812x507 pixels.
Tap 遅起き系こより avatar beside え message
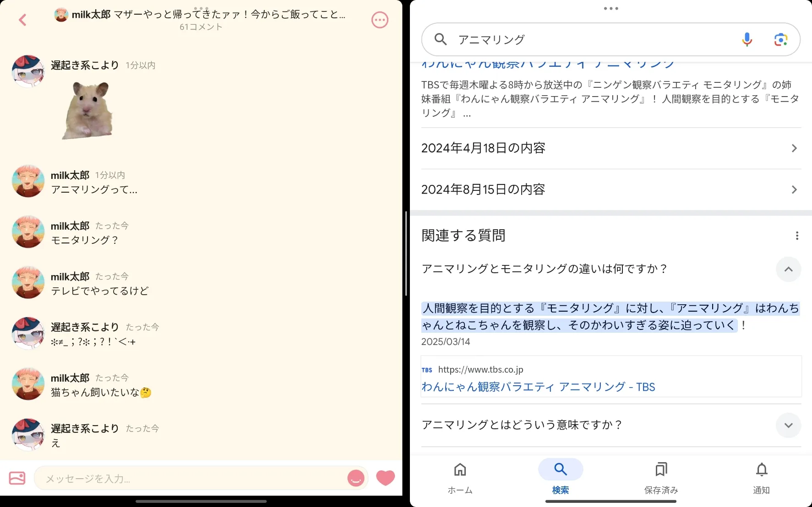click(x=28, y=435)
